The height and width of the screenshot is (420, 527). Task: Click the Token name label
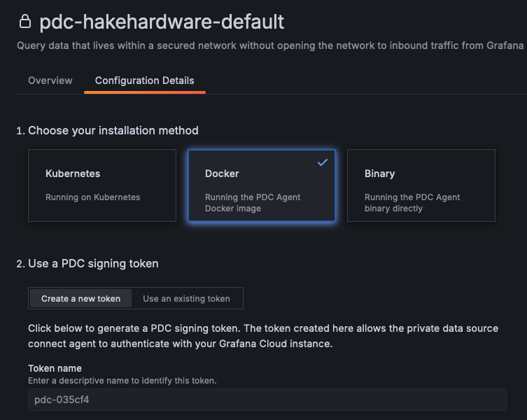[55, 368]
